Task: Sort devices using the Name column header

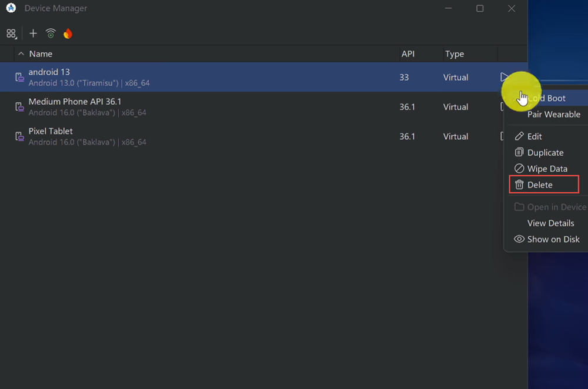Action: (x=41, y=54)
